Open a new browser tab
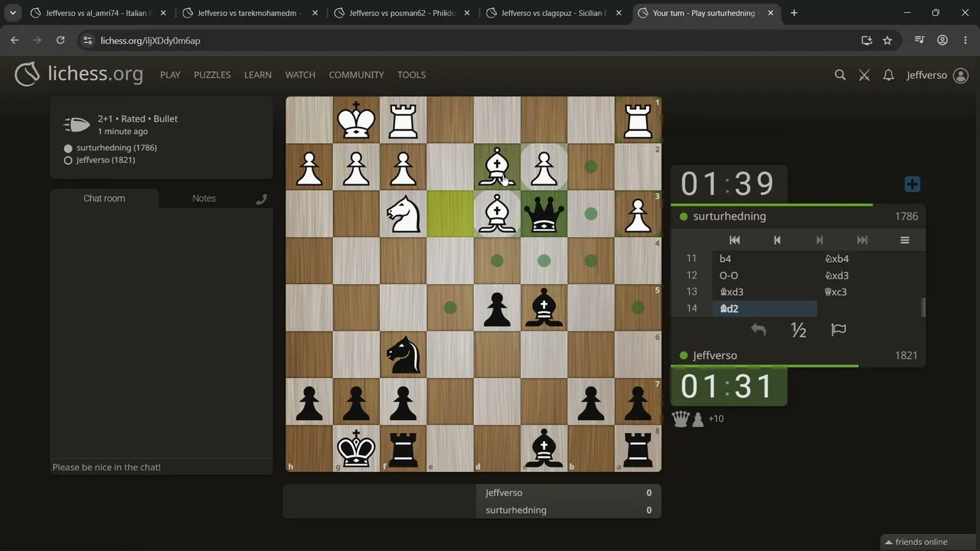The height and width of the screenshot is (551, 980). (x=794, y=13)
